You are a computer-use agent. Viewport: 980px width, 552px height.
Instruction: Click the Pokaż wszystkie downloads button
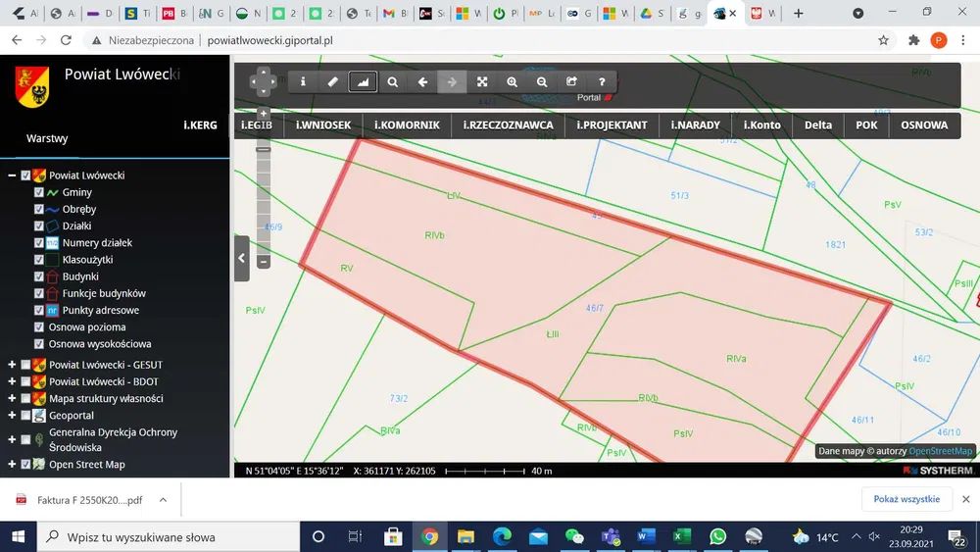point(906,499)
